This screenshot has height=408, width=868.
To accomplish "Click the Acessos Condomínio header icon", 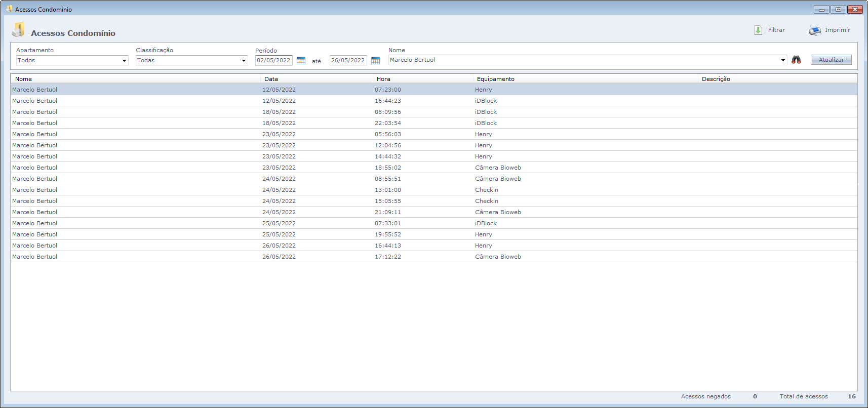I will (x=18, y=30).
